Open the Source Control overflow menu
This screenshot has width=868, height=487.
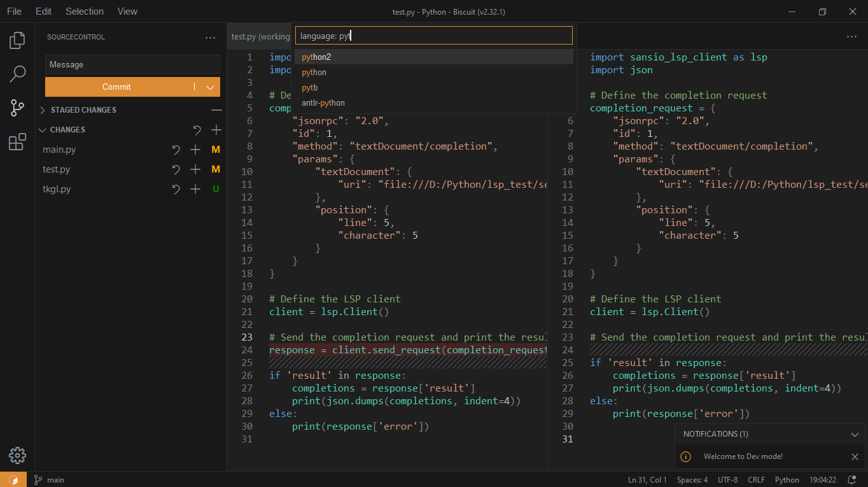[x=210, y=37]
